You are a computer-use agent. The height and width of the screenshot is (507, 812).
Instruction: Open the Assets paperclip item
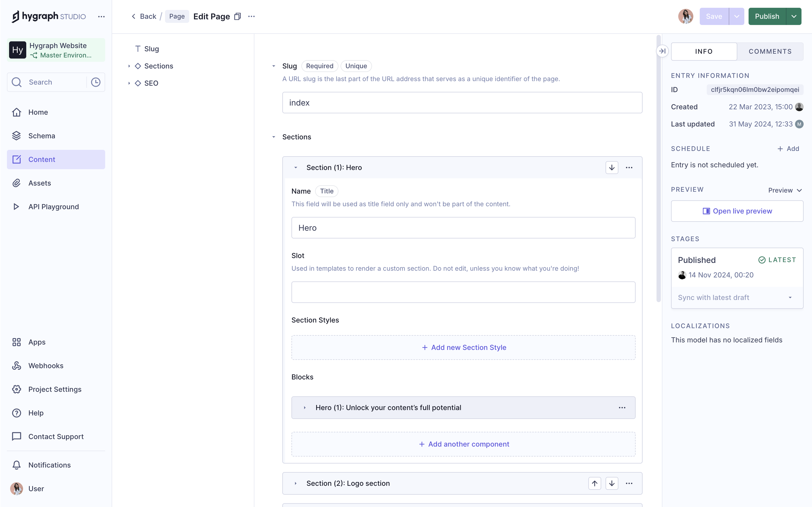click(39, 183)
